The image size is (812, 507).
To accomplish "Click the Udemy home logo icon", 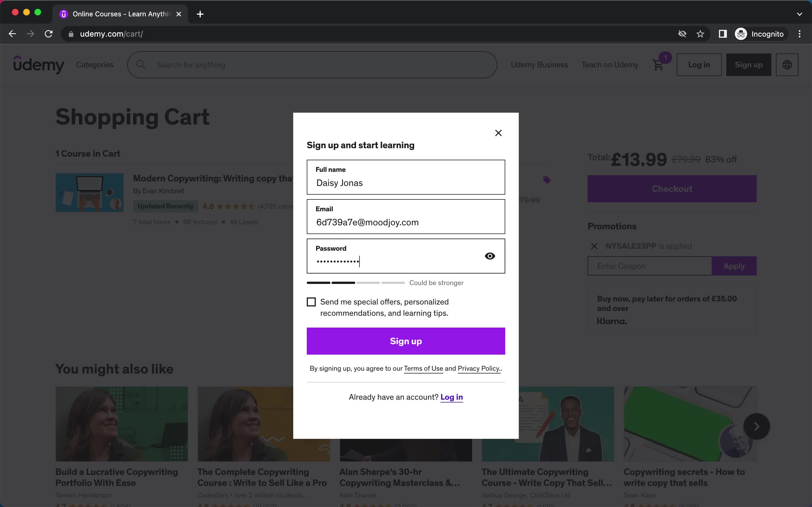I will pyautogui.click(x=39, y=65).
